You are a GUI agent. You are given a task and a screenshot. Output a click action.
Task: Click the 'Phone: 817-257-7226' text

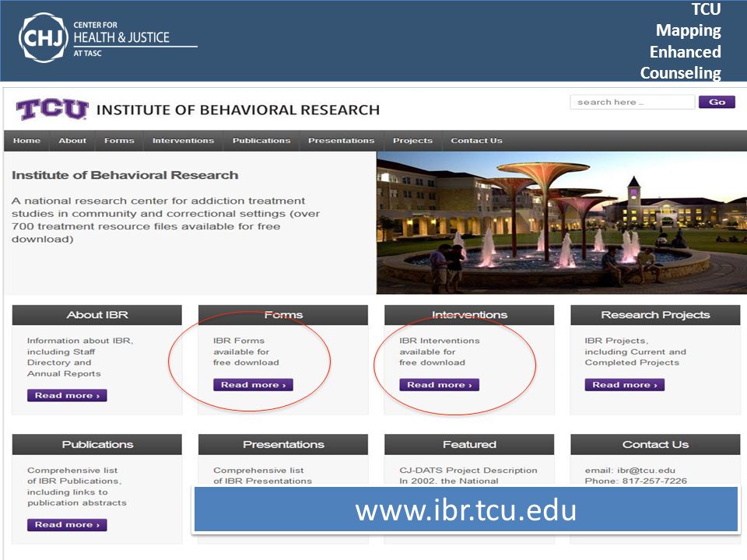(x=636, y=481)
